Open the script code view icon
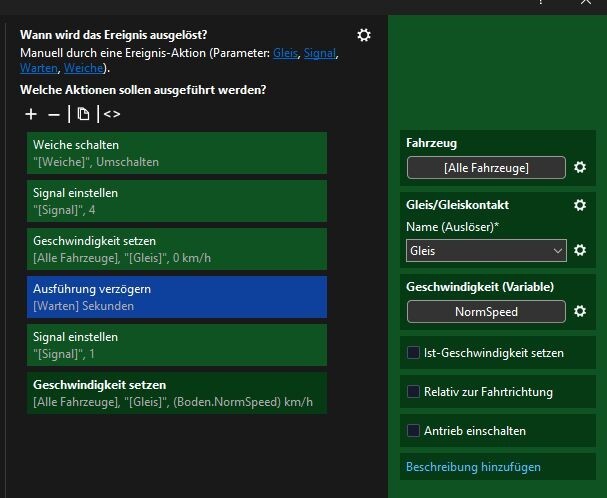Image resolution: width=607 pixels, height=498 pixels. (112, 114)
